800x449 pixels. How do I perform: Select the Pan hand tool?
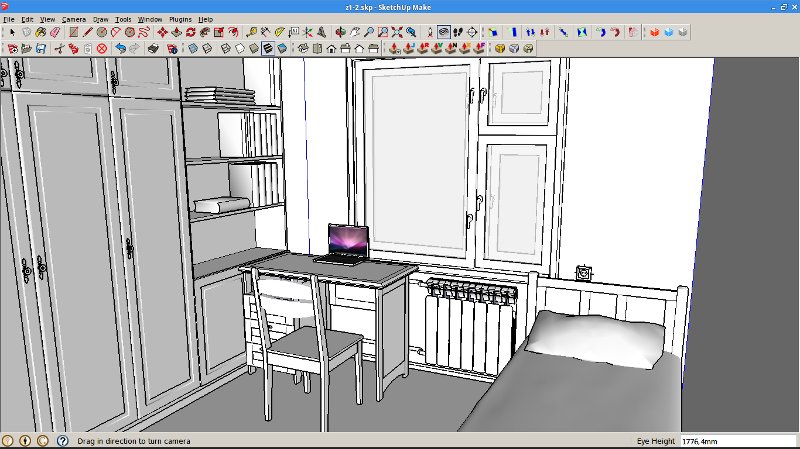(x=355, y=32)
